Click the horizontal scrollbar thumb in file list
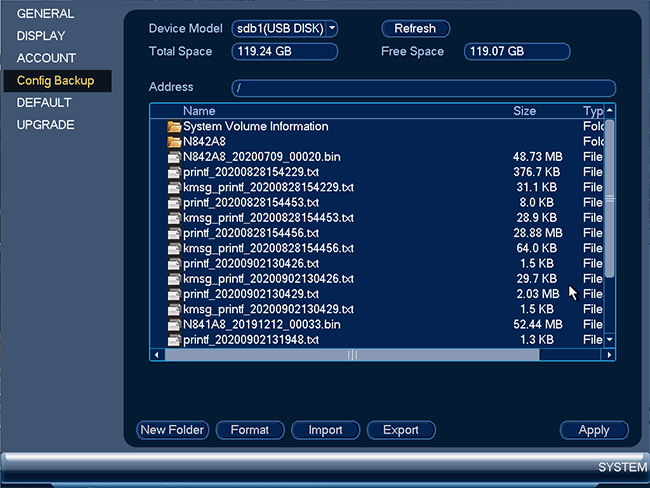The height and width of the screenshot is (488, 650). tap(352, 355)
